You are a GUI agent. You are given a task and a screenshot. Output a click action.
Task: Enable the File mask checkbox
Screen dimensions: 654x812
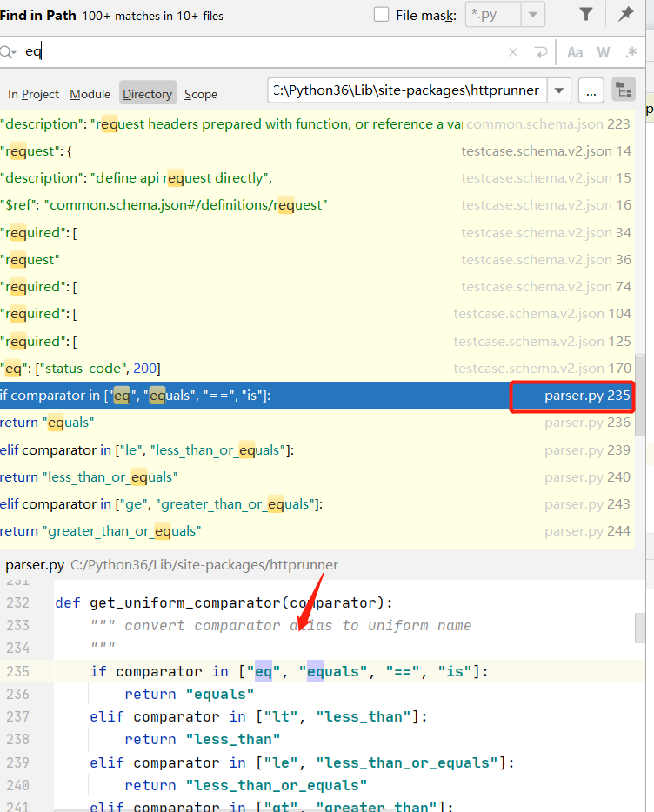click(382, 15)
